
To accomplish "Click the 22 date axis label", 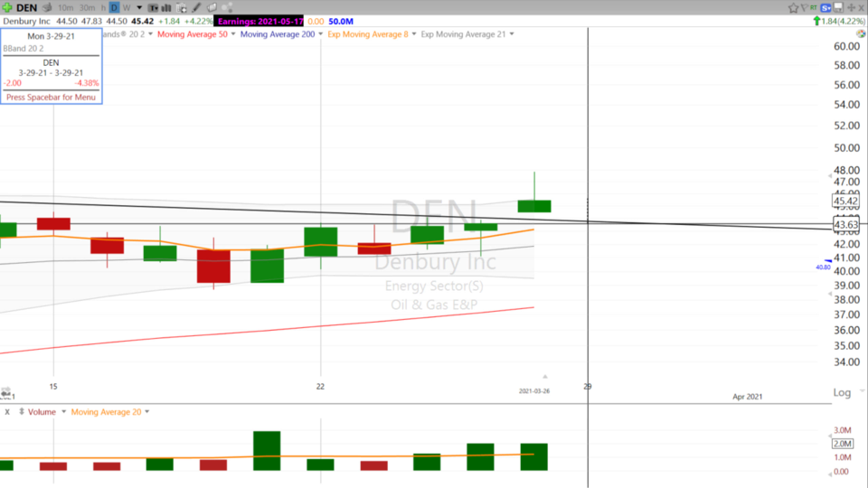I will (320, 387).
